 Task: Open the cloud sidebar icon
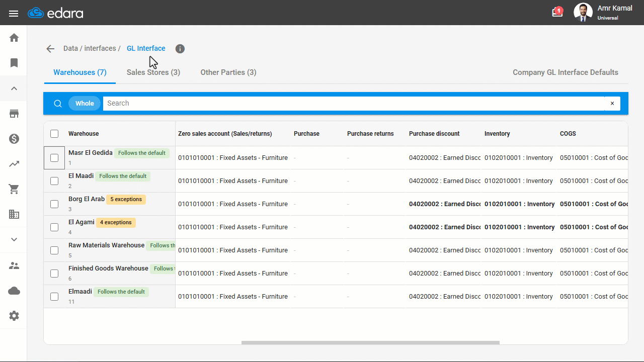click(x=14, y=291)
